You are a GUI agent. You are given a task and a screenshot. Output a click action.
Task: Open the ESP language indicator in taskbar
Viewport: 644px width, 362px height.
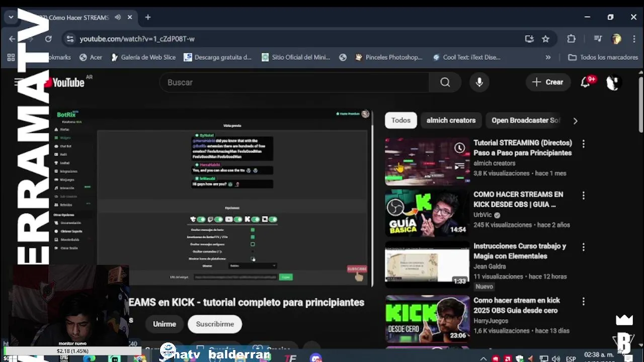pyautogui.click(x=571, y=359)
